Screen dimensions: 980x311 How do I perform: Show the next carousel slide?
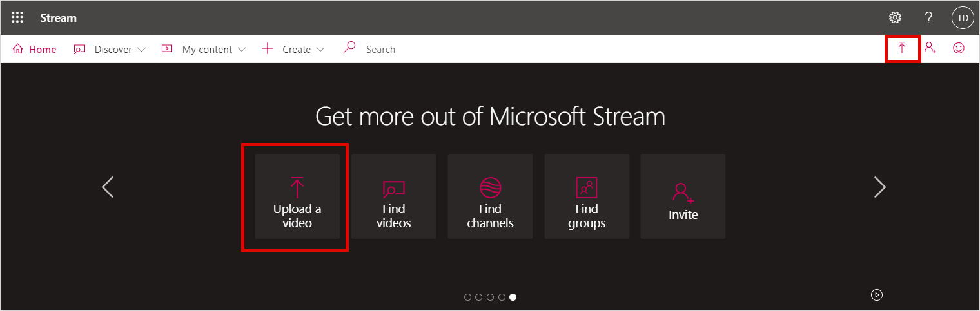tap(880, 187)
